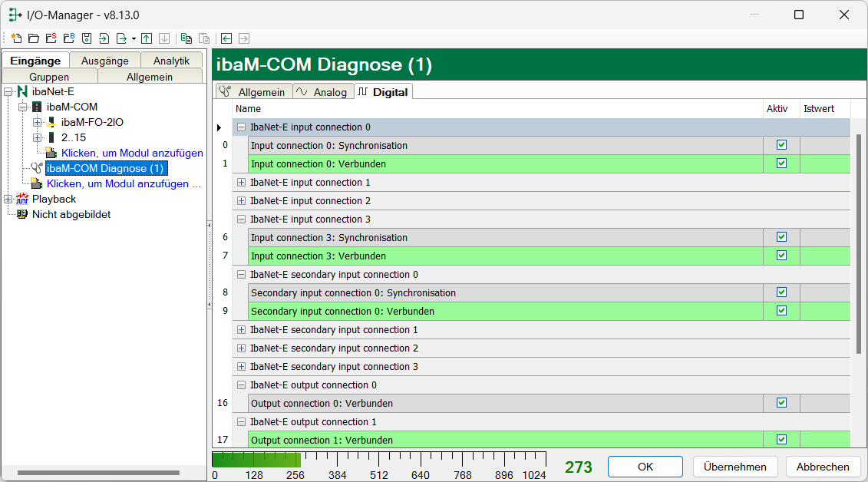Open configuration folder icon marked S
Screen dimensions: 868x482
(51, 38)
